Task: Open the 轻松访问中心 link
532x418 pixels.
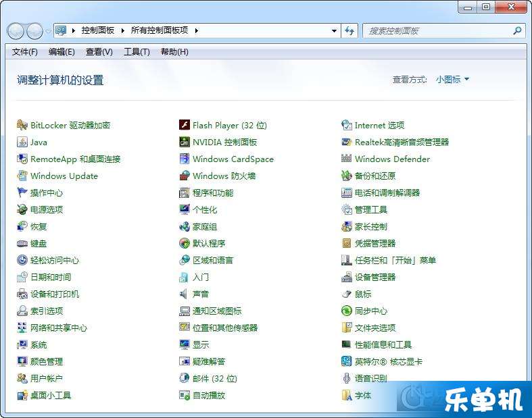Action: [x=55, y=261]
